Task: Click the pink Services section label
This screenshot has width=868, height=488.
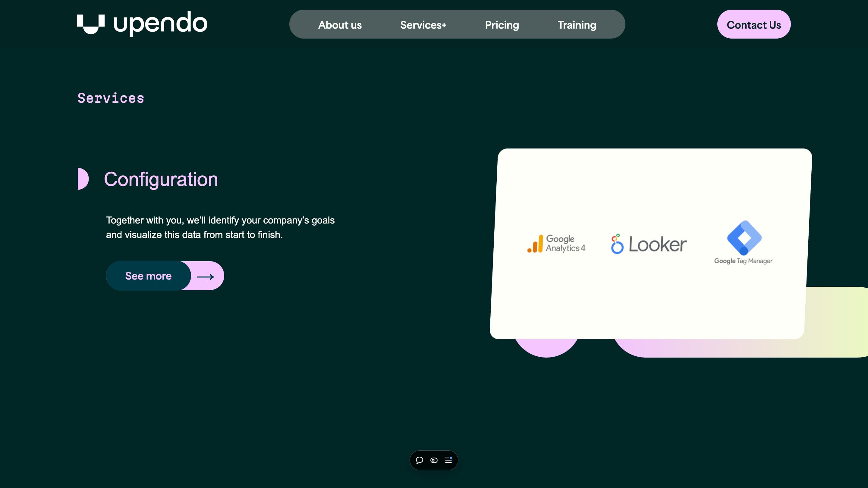Action: coord(111,98)
